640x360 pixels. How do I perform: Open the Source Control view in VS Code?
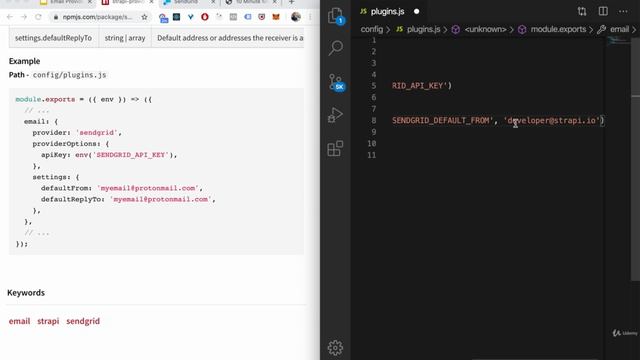pyautogui.click(x=336, y=82)
